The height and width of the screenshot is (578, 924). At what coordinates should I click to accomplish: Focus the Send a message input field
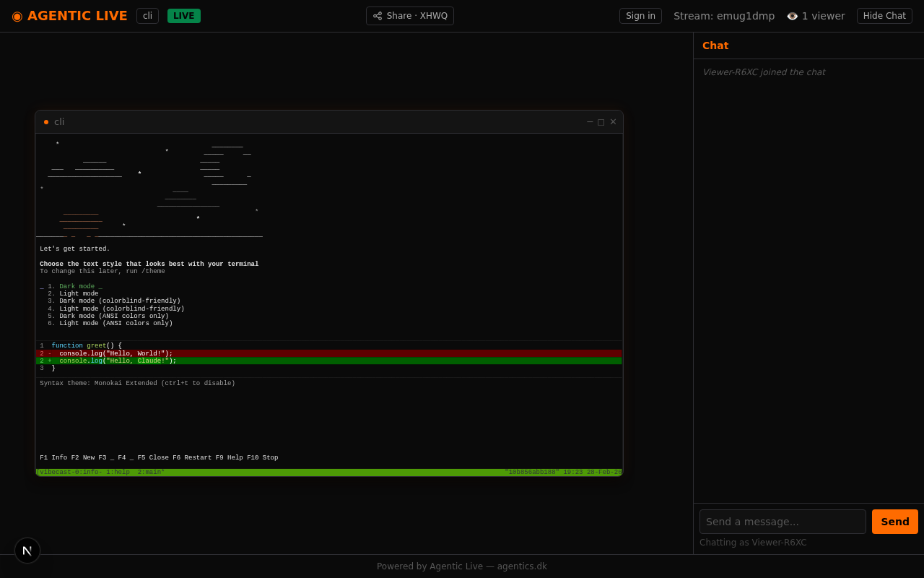pos(782,522)
